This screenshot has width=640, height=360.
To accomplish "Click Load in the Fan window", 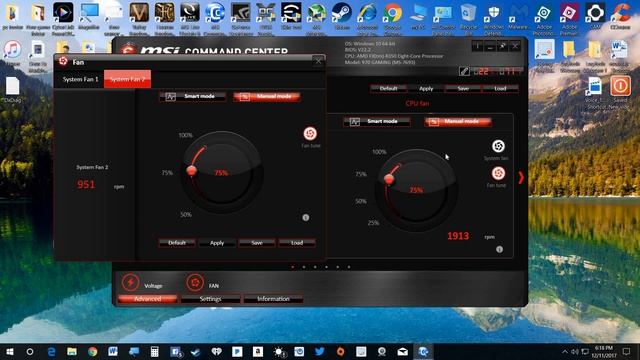I will coord(297,243).
